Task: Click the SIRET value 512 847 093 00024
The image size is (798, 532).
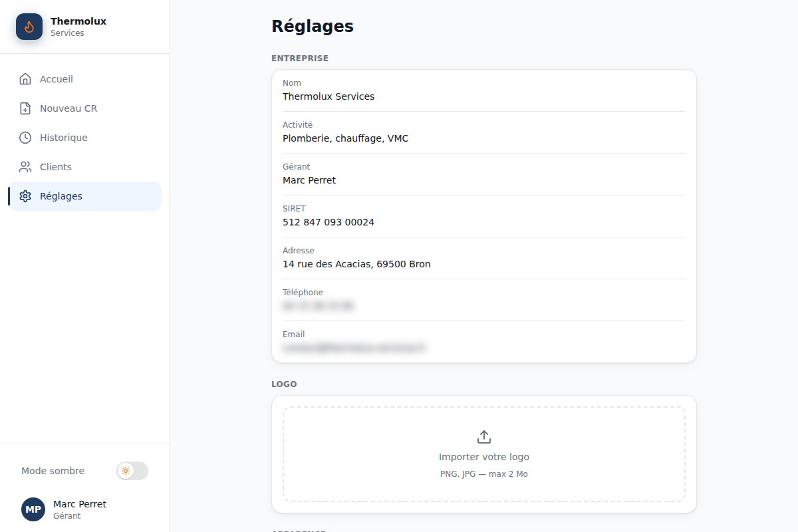Action: (x=329, y=222)
